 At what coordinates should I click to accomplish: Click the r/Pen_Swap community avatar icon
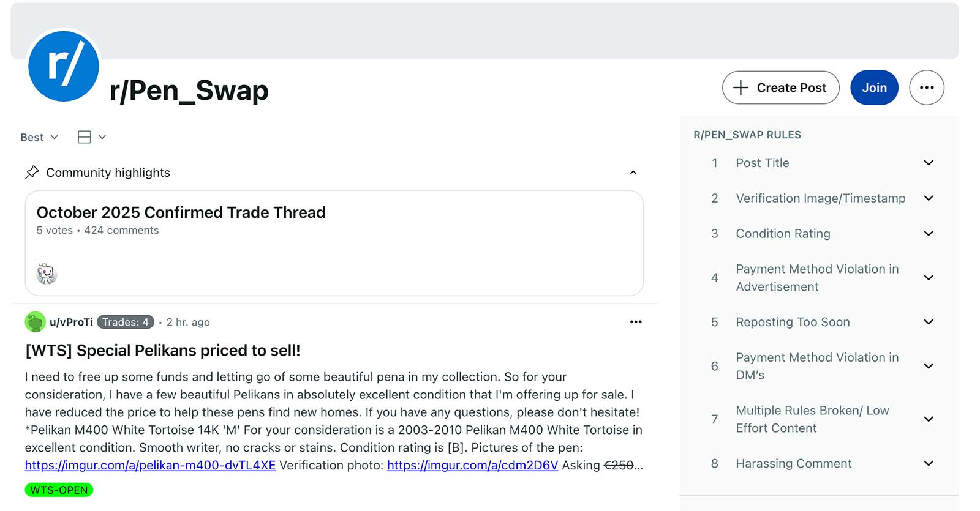(x=64, y=66)
